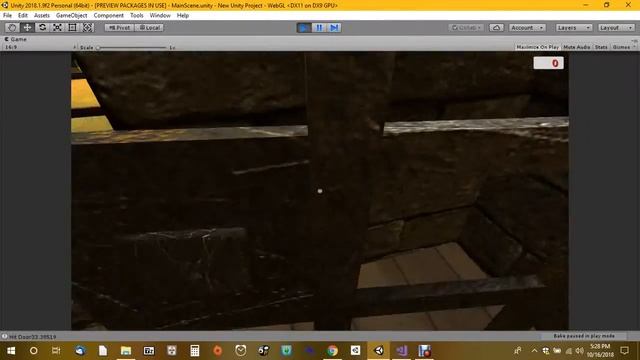This screenshot has height=360, width=640.
Task: Open the Component menu
Action: (x=108, y=16)
